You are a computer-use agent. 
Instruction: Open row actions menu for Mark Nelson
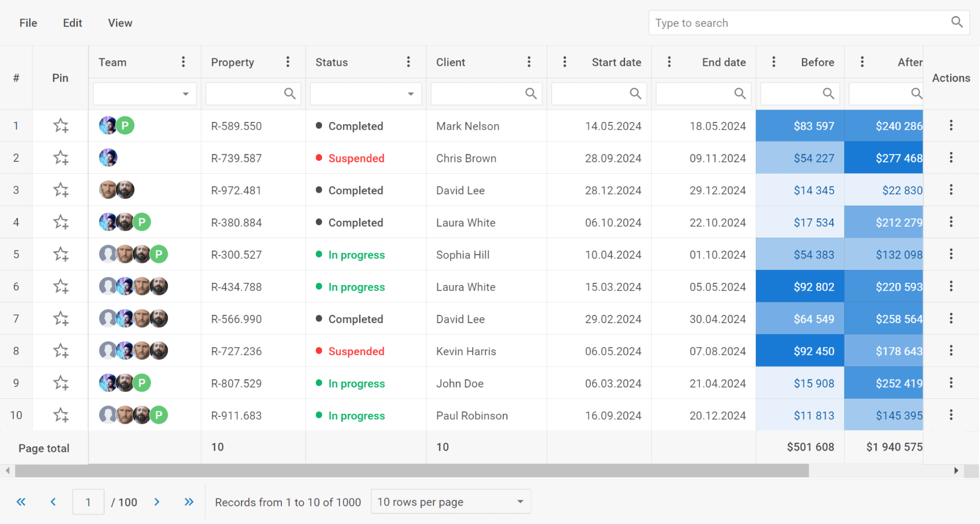click(951, 126)
